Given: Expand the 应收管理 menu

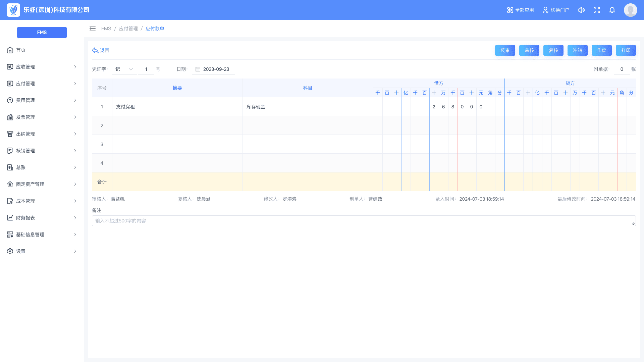Looking at the screenshot, I should point(42,67).
